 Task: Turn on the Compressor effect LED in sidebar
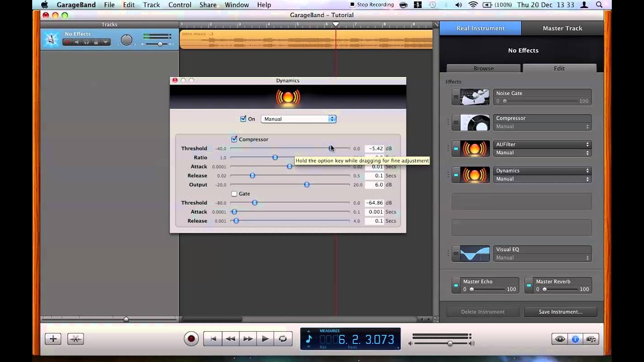[x=456, y=123]
